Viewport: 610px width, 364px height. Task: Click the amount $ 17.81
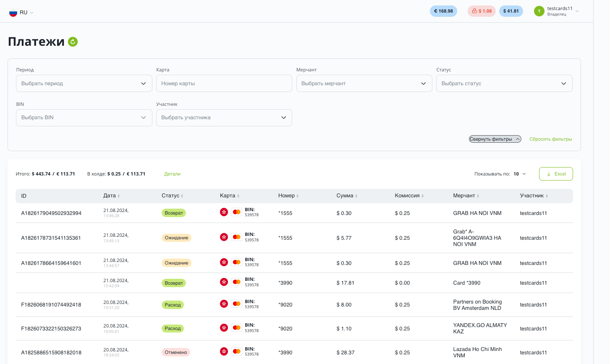pyautogui.click(x=346, y=283)
